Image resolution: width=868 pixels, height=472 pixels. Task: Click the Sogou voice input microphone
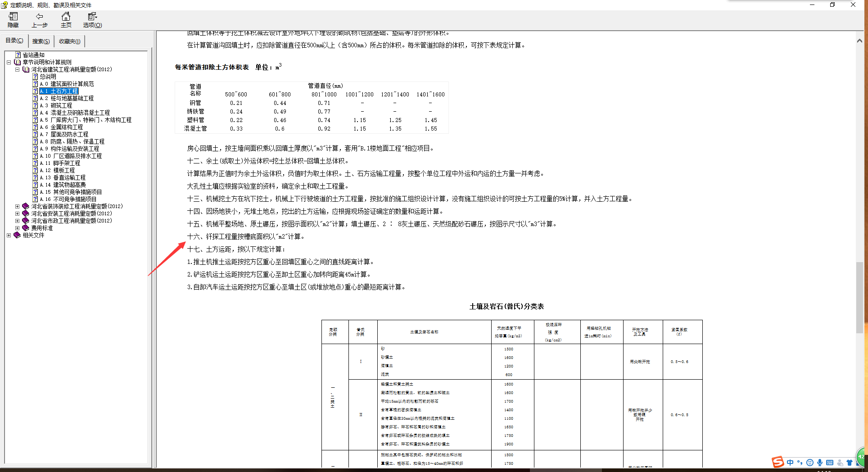(820, 463)
